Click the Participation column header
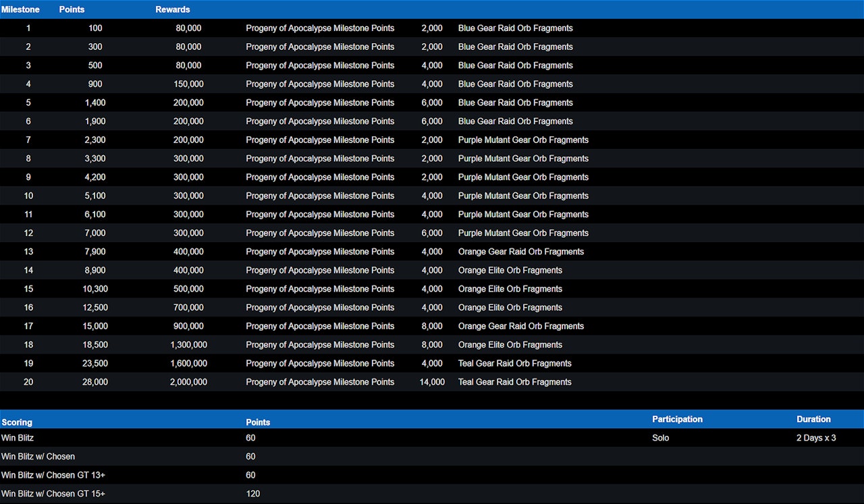Screen dimensions: 864x504 [677, 419]
